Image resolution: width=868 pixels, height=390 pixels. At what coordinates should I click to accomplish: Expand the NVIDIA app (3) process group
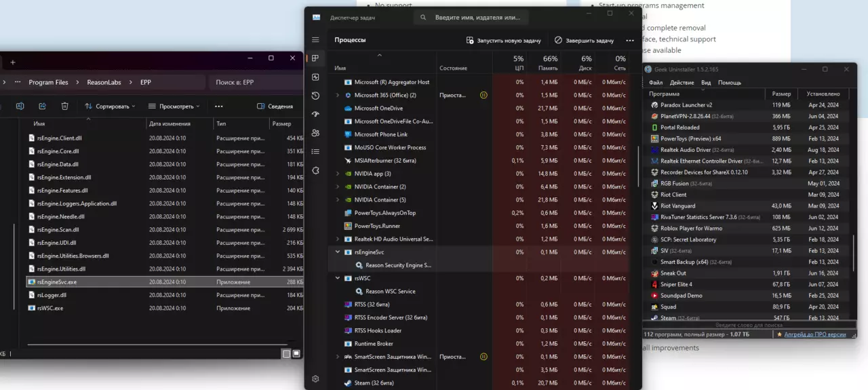338,174
